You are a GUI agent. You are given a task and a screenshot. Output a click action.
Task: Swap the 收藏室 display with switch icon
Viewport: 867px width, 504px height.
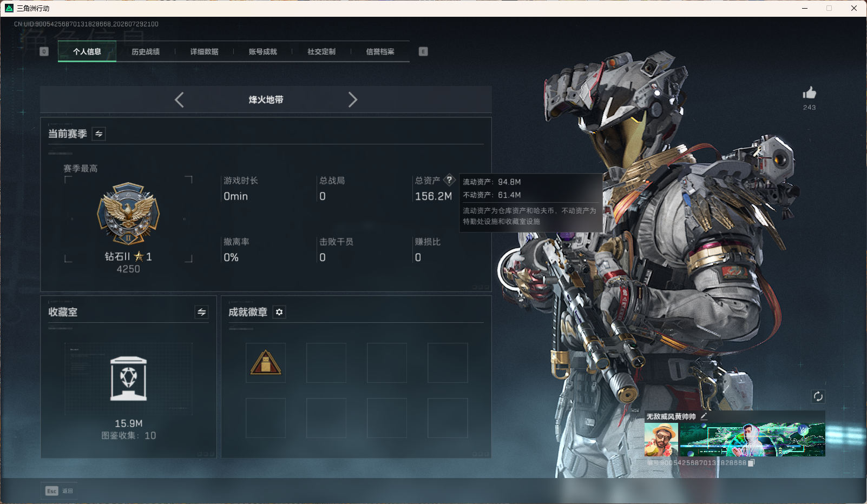click(201, 312)
